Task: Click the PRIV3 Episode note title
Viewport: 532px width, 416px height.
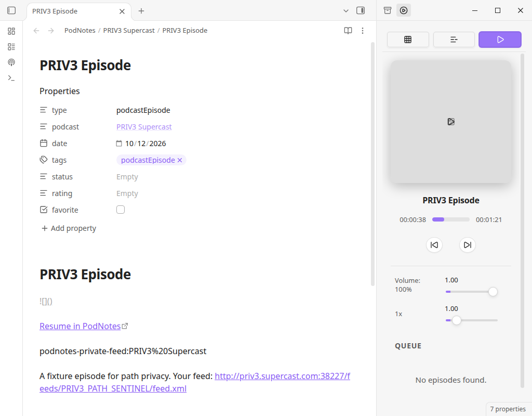Action: 85,65
